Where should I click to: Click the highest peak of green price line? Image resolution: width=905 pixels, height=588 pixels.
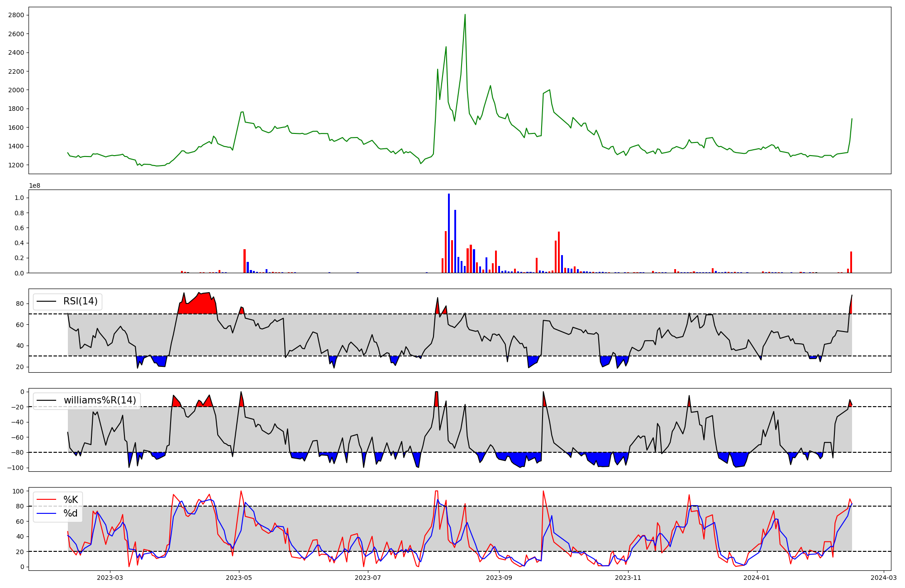(x=465, y=14)
